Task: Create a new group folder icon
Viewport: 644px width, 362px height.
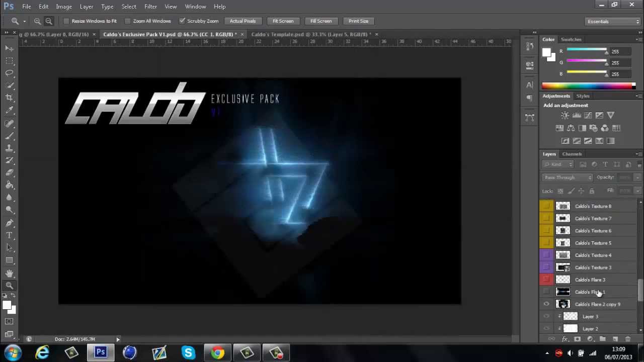Action: [602, 339]
